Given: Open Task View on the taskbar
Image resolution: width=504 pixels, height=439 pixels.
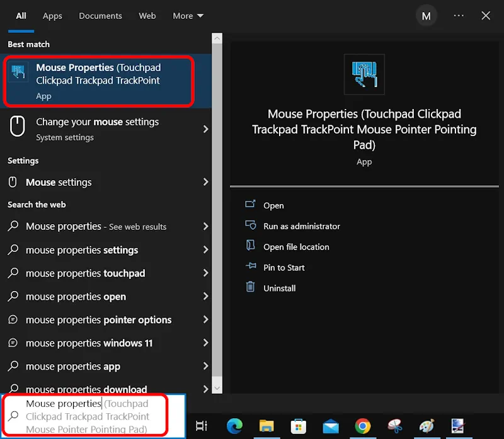Looking at the screenshot, I should (x=202, y=426).
